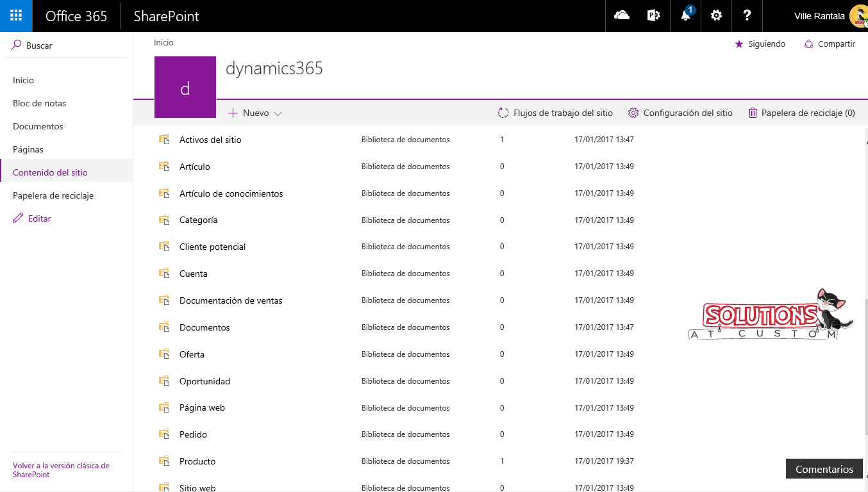The image size is (868, 492).
Task: Click the dynamics365 site title
Action: (274, 69)
